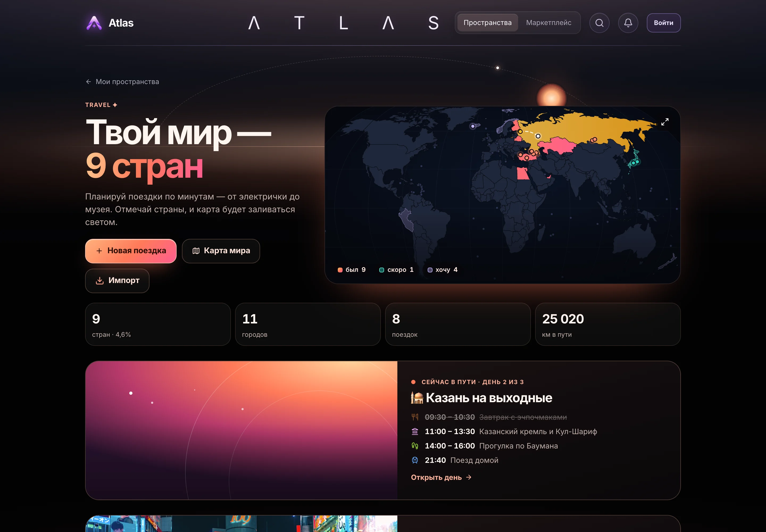
Task: Expand the world map to fullscreen
Action: tap(664, 122)
